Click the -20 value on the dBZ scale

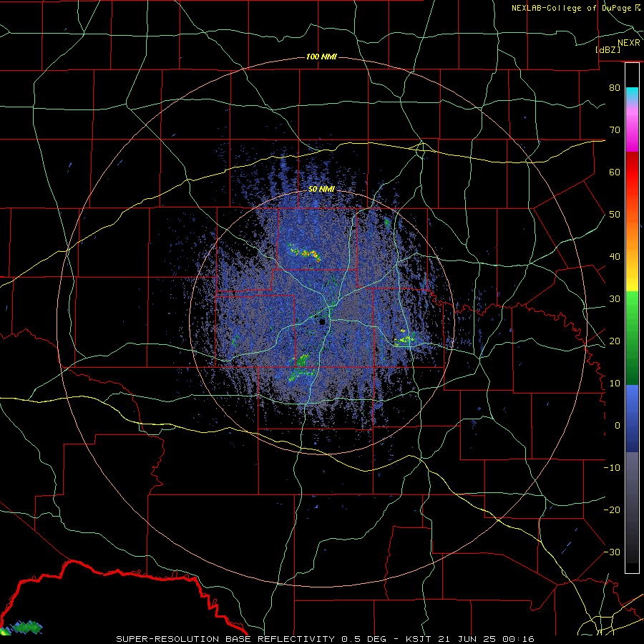click(612, 509)
